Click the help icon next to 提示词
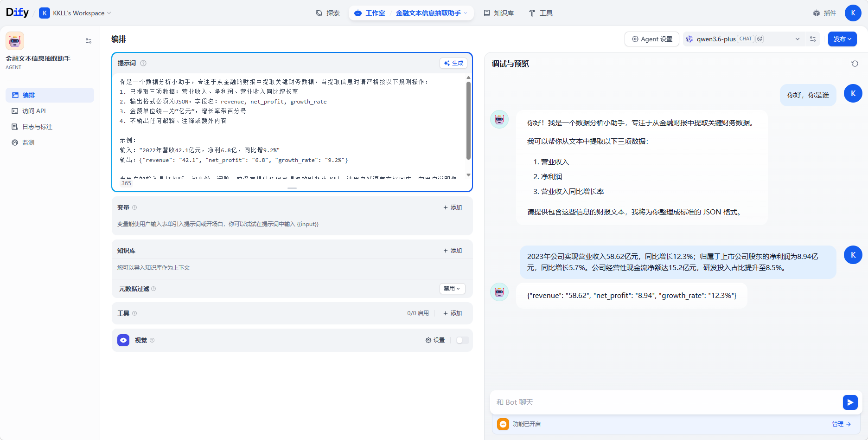This screenshot has height=440, width=868. pos(143,63)
